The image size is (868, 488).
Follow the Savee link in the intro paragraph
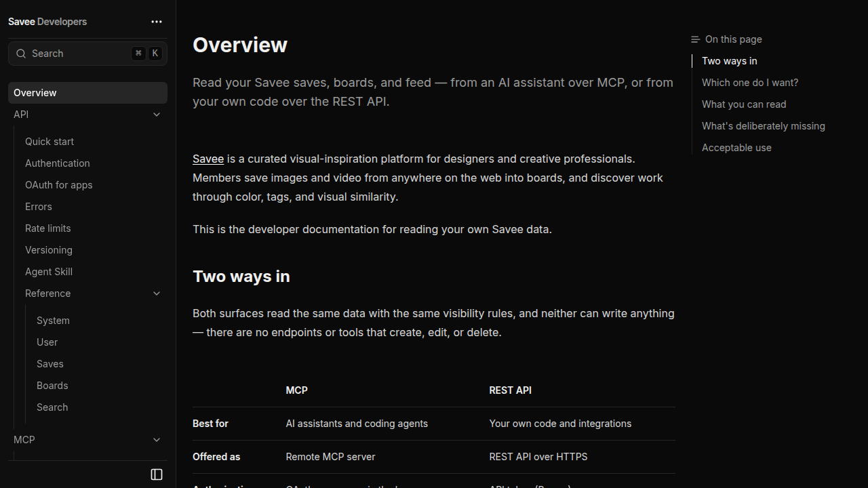pos(208,159)
